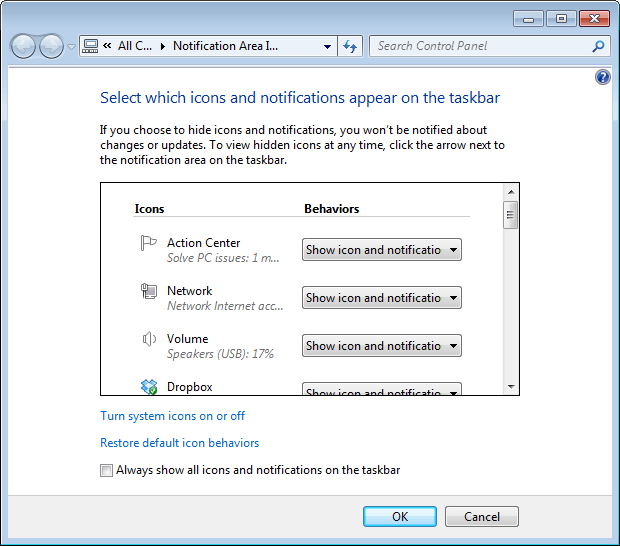Open Turn system icons on or off
This screenshot has width=620, height=546.
tap(172, 416)
